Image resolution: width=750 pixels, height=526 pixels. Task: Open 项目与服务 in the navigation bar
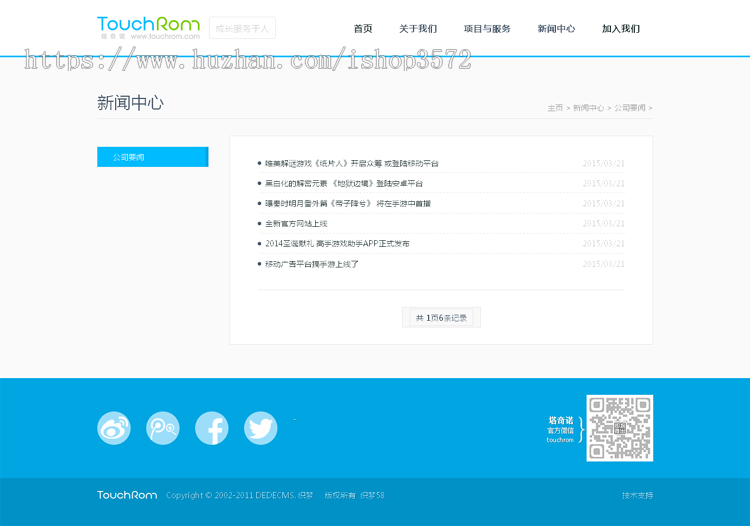click(487, 29)
